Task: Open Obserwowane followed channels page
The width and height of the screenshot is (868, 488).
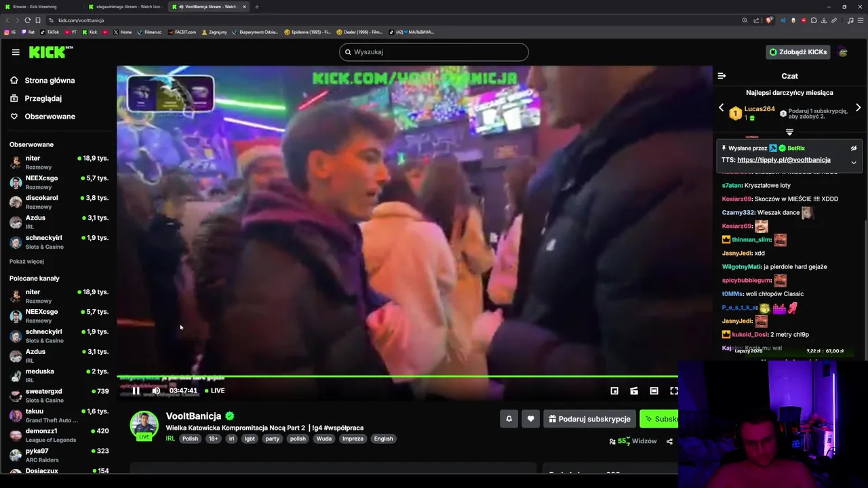Action: coord(50,117)
